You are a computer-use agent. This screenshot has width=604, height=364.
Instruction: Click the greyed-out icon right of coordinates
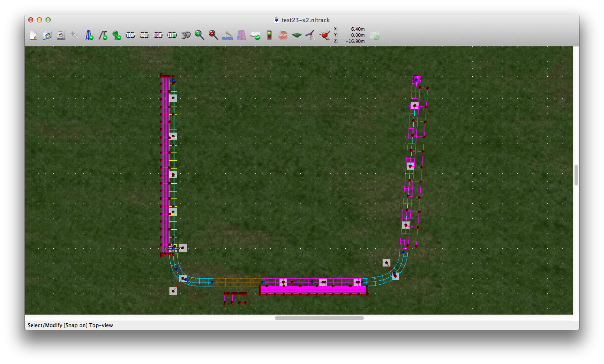(375, 36)
